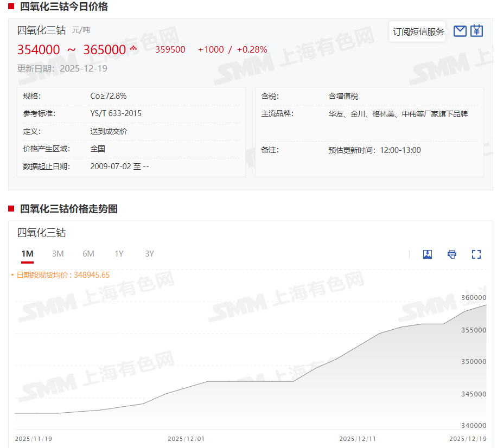Click the YS/T 633-2015 reference standard value
Screen dimensions: 497x448
click(116, 113)
